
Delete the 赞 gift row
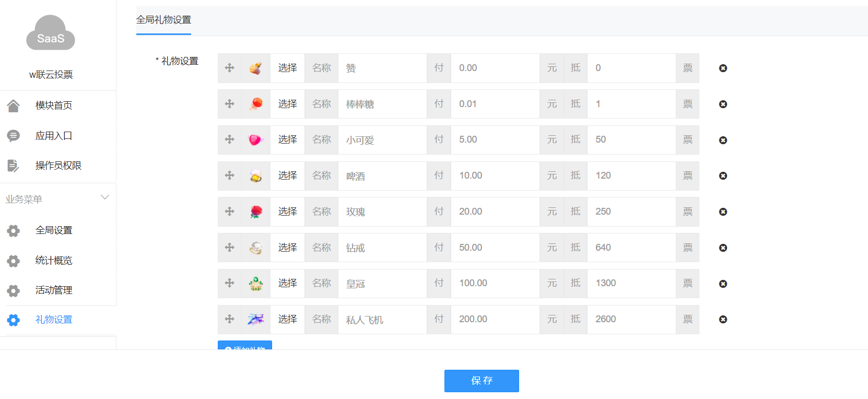(x=723, y=68)
